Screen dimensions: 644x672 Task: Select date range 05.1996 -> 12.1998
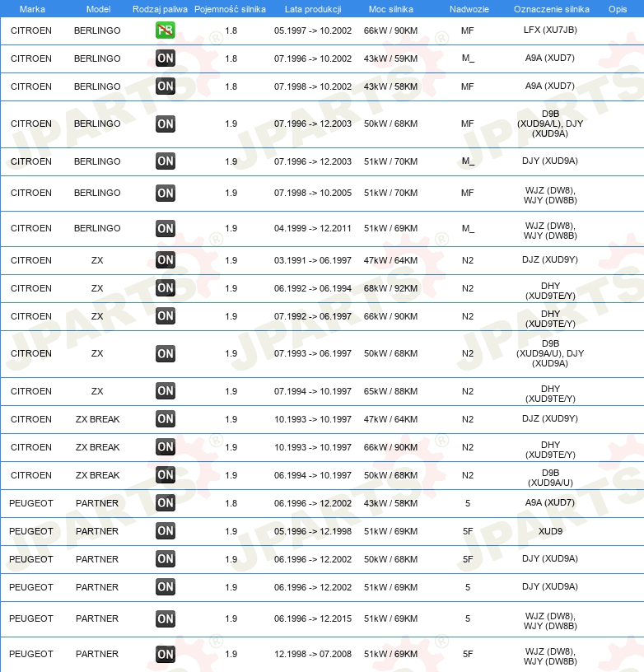tap(313, 531)
